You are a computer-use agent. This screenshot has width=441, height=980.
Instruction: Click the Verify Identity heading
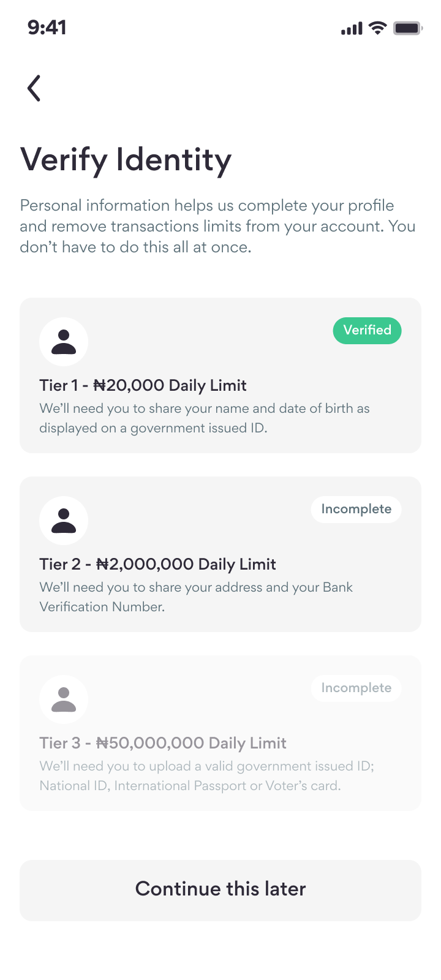pyautogui.click(x=126, y=160)
